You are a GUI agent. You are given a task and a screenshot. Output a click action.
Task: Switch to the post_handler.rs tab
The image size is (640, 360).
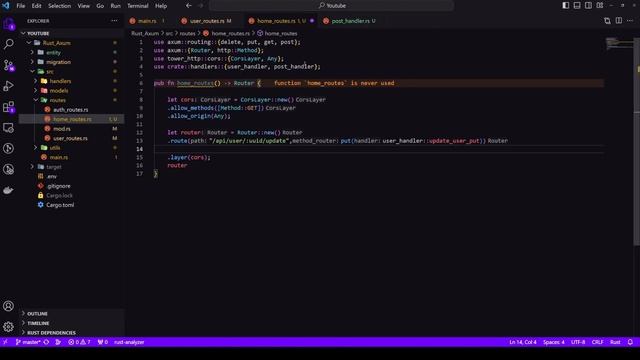pos(350,21)
